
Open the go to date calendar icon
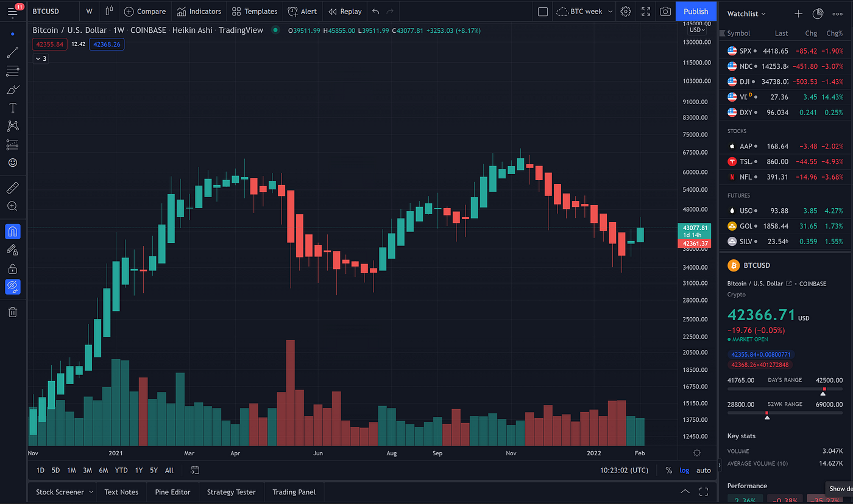195,470
